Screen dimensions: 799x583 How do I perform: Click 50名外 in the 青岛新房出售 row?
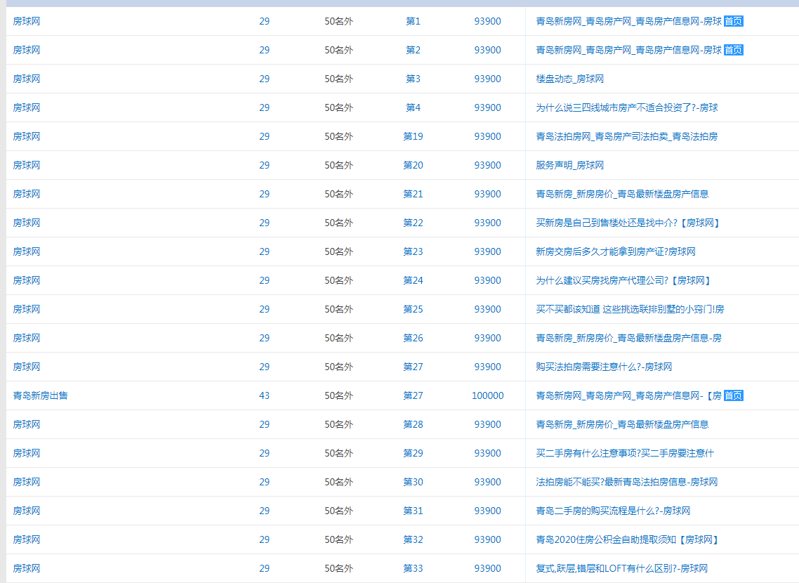[x=339, y=395]
